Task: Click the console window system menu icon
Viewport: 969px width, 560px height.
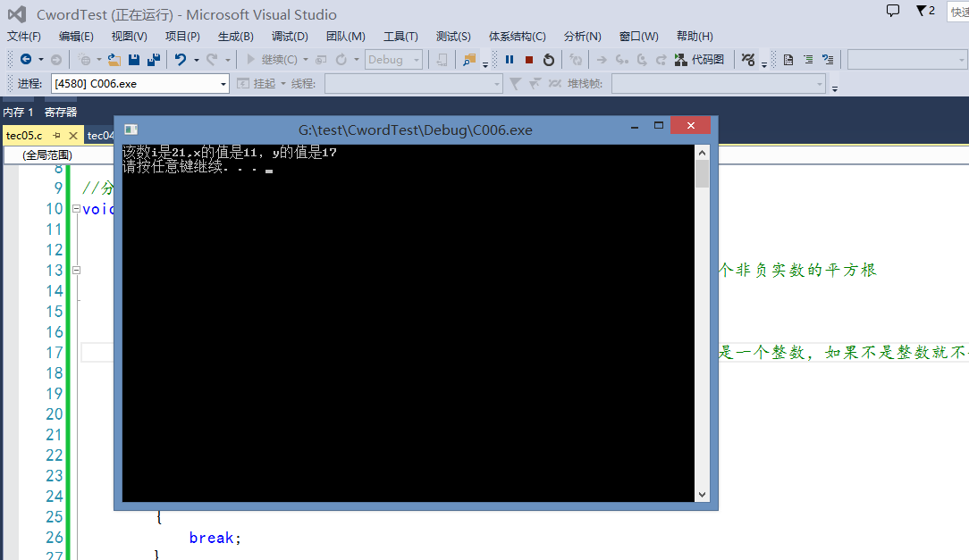Action: tap(131, 129)
